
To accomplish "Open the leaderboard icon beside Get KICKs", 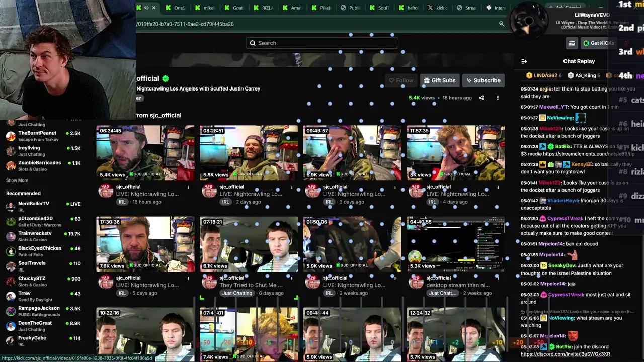I will coord(572,43).
